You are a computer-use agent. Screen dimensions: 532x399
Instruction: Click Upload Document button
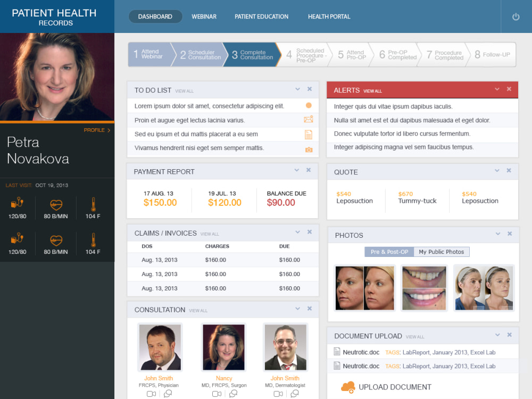[x=386, y=387]
